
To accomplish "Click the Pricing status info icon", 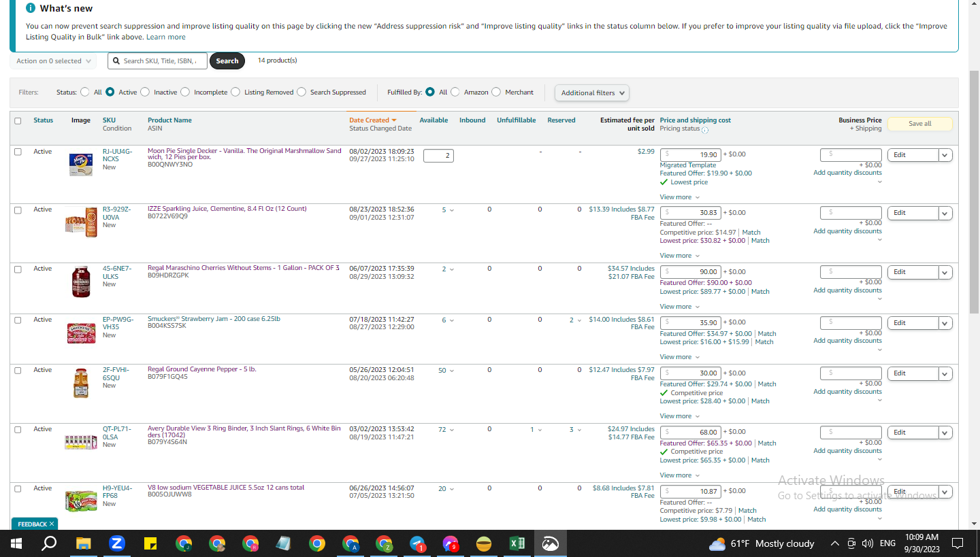I will pyautogui.click(x=704, y=129).
